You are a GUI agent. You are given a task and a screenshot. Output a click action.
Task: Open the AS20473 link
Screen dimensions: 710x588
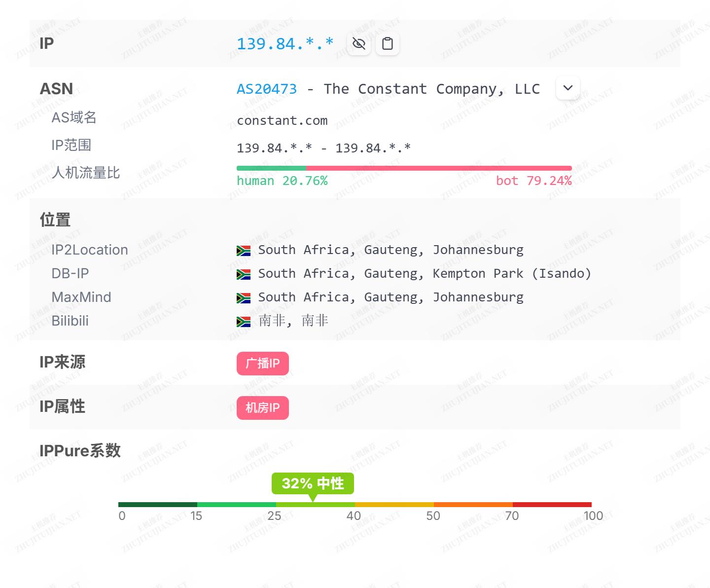click(x=267, y=89)
